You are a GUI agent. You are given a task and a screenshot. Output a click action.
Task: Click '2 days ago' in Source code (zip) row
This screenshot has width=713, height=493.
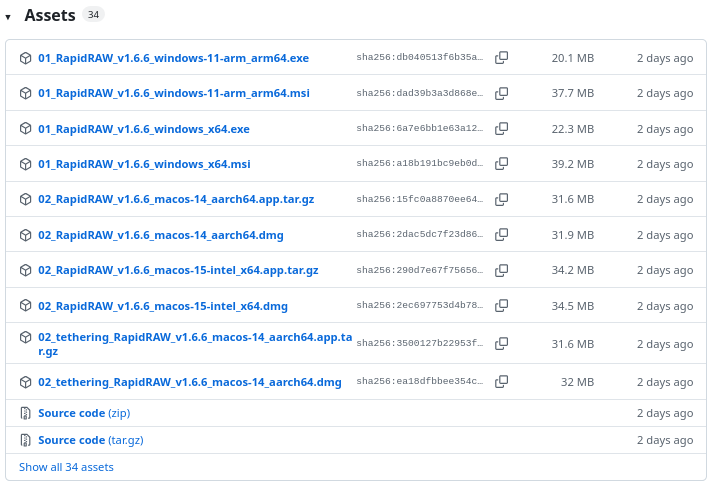click(x=665, y=413)
